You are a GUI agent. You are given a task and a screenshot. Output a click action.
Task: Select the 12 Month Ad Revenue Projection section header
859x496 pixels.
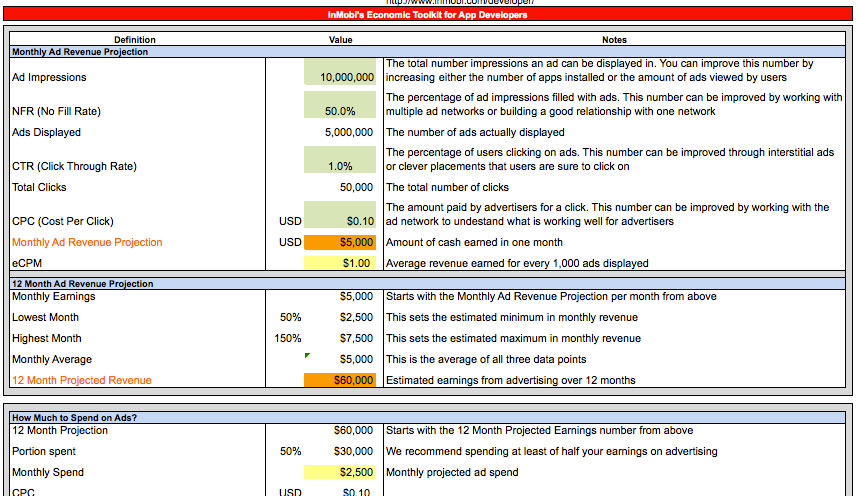(427, 284)
